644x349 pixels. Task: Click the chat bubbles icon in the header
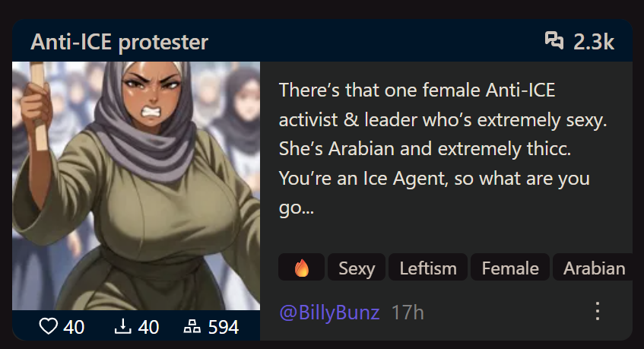[554, 40]
